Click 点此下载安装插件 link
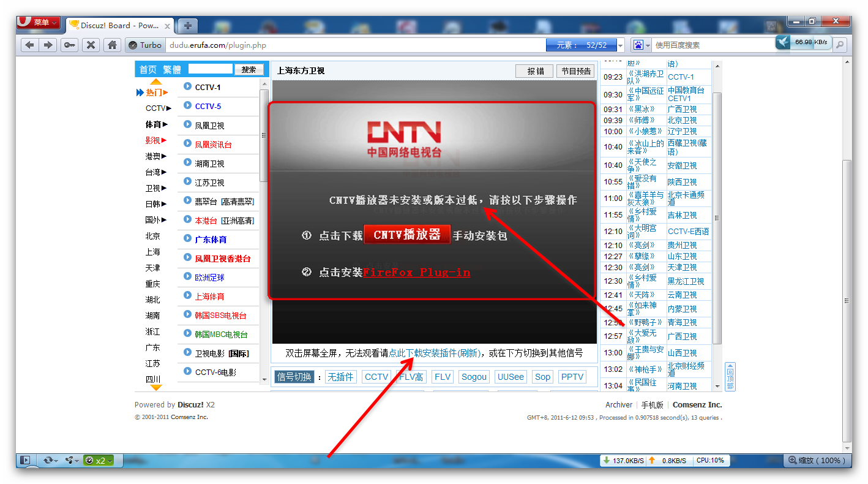Image resolution: width=868 pixels, height=484 pixels. 423,353
